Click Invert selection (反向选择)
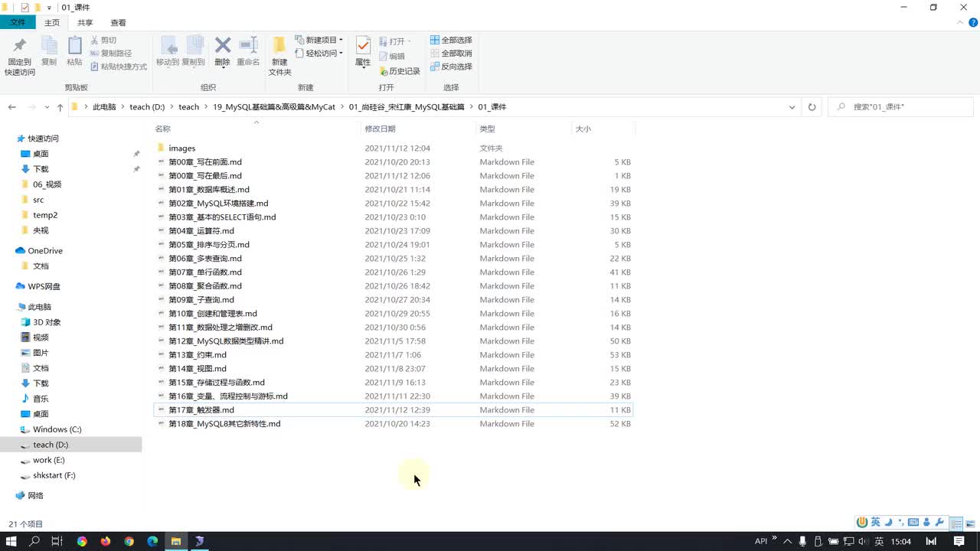This screenshot has height=551, width=980. (451, 67)
